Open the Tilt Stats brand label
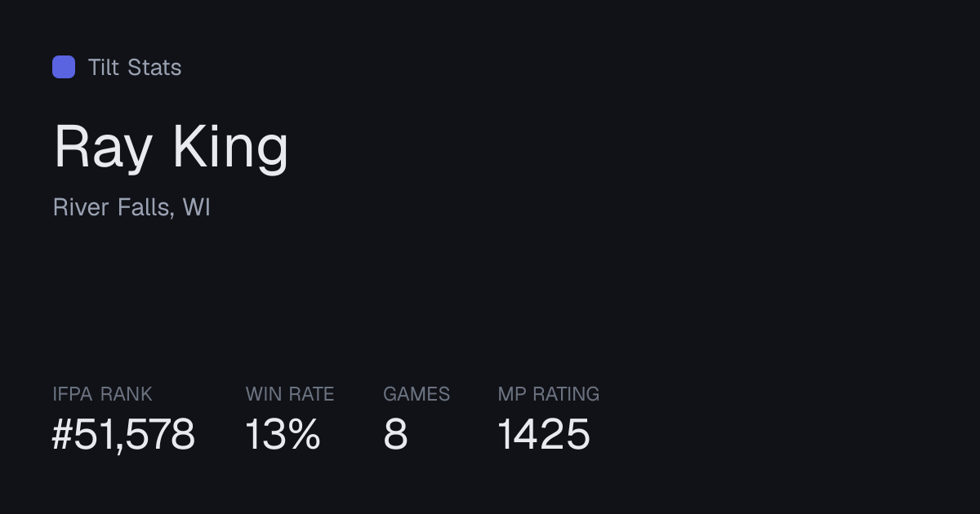The image size is (980, 514). (135, 67)
